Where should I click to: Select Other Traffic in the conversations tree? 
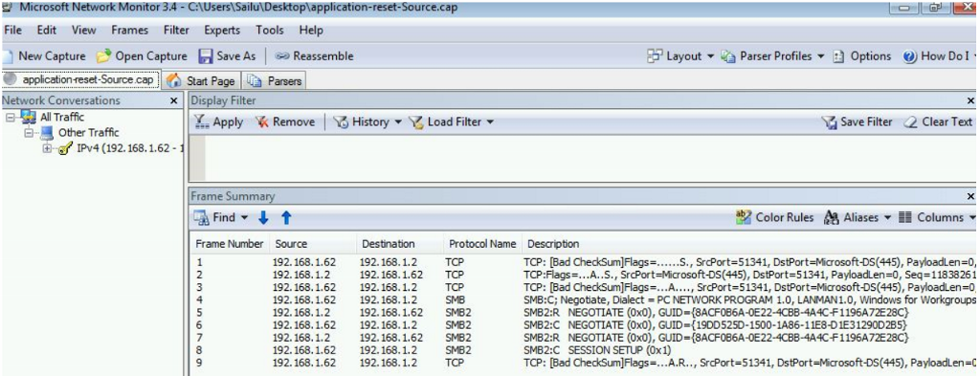point(88,132)
